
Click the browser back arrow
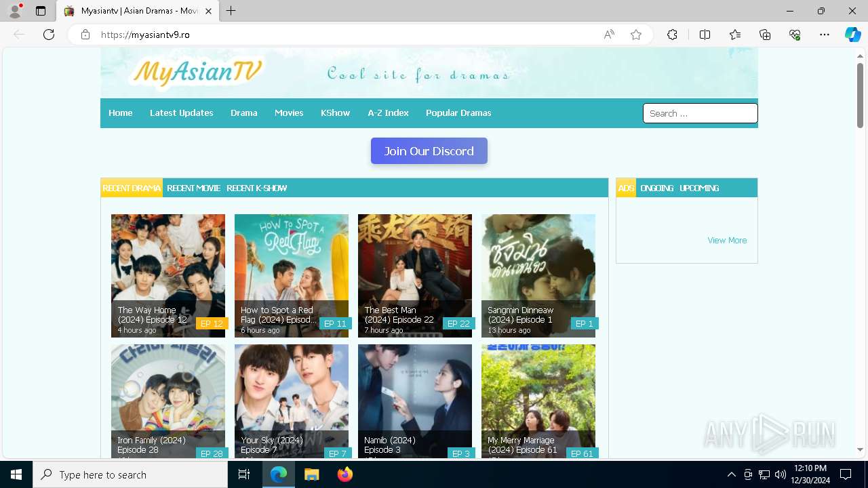[x=19, y=35]
